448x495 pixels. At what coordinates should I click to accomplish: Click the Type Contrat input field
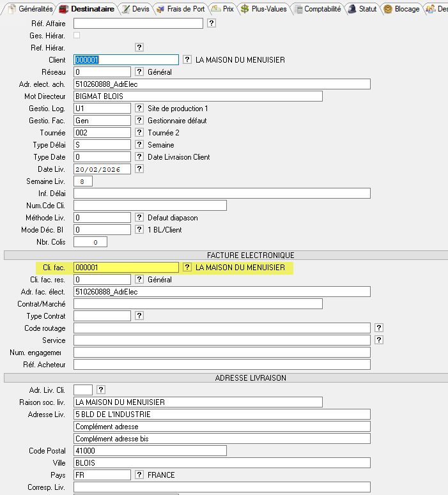pos(102,316)
